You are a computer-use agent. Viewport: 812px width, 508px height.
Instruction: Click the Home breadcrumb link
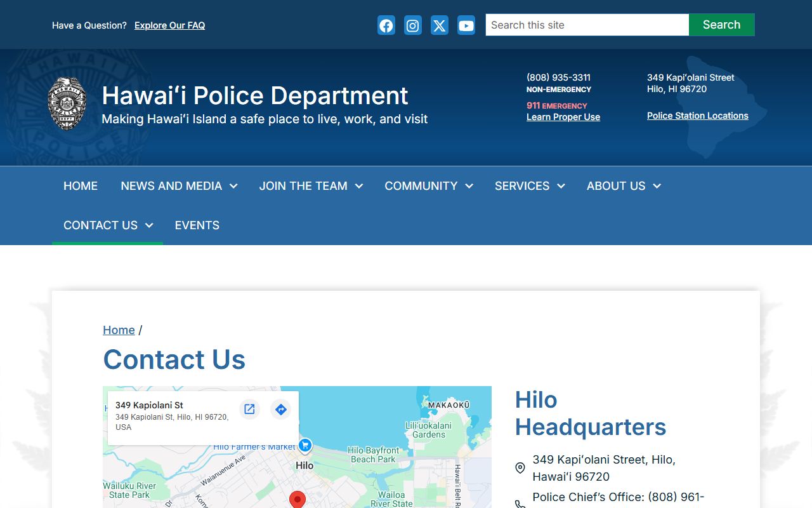click(119, 330)
